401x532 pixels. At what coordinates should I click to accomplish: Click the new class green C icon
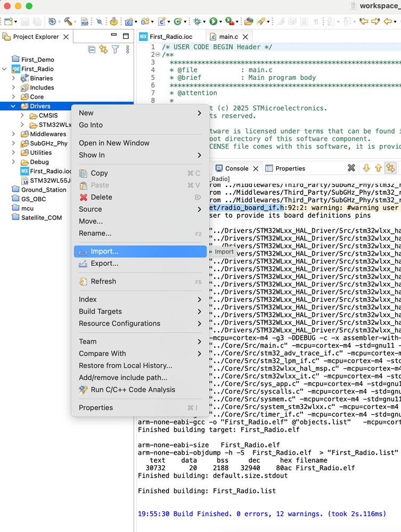click(x=177, y=22)
